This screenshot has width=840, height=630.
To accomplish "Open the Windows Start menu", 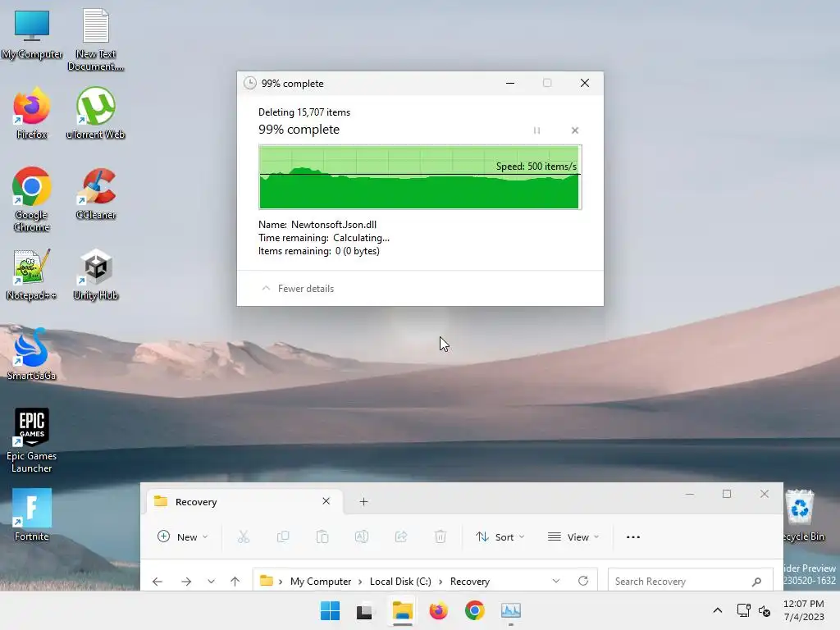I will 330,610.
